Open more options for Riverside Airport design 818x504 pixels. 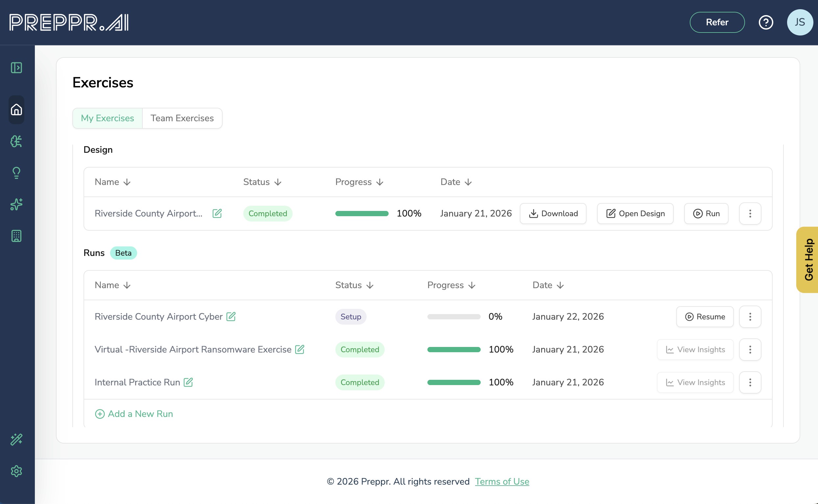click(x=750, y=213)
